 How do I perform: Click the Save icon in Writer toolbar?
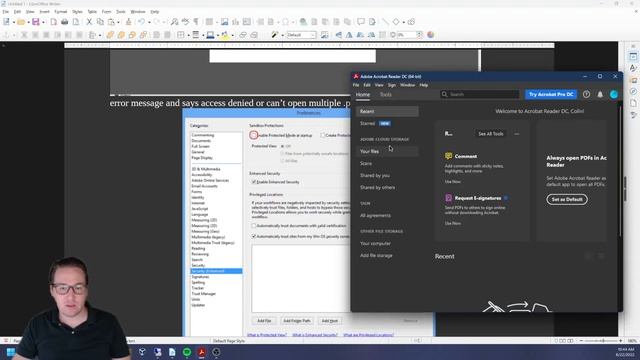pyautogui.click(x=36, y=22)
